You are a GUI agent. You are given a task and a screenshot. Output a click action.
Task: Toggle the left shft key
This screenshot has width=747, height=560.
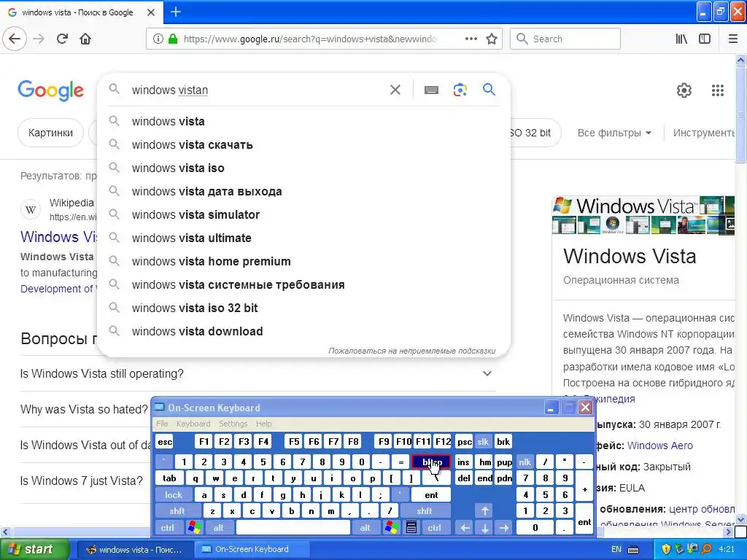tap(177, 511)
